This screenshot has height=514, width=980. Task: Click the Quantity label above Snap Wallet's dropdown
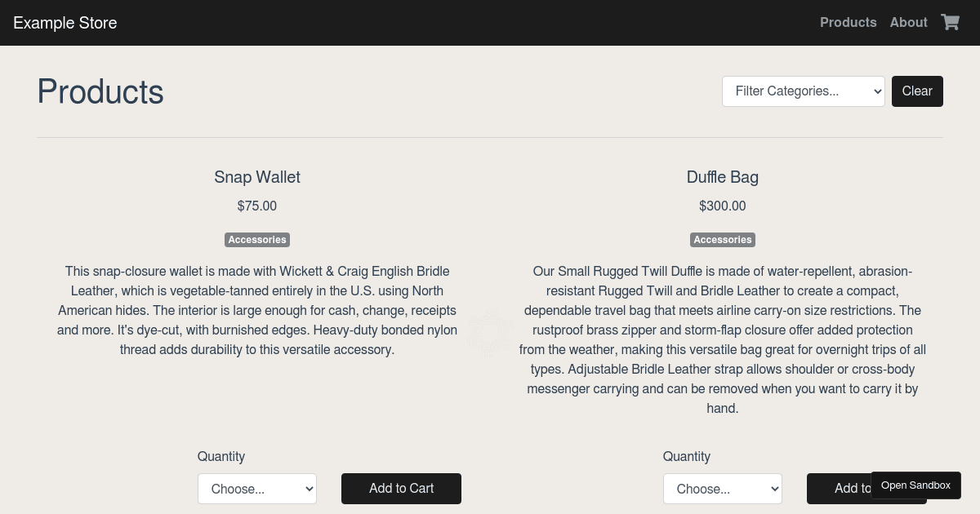(221, 456)
